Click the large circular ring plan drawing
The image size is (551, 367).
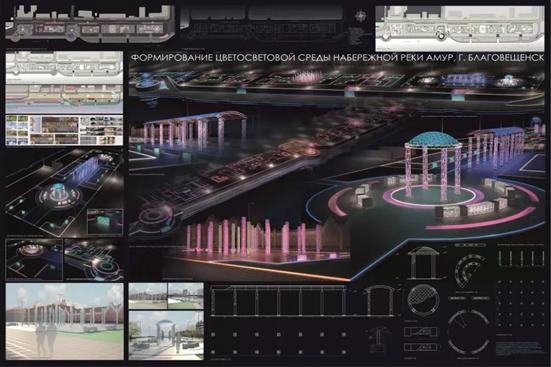[469, 332]
